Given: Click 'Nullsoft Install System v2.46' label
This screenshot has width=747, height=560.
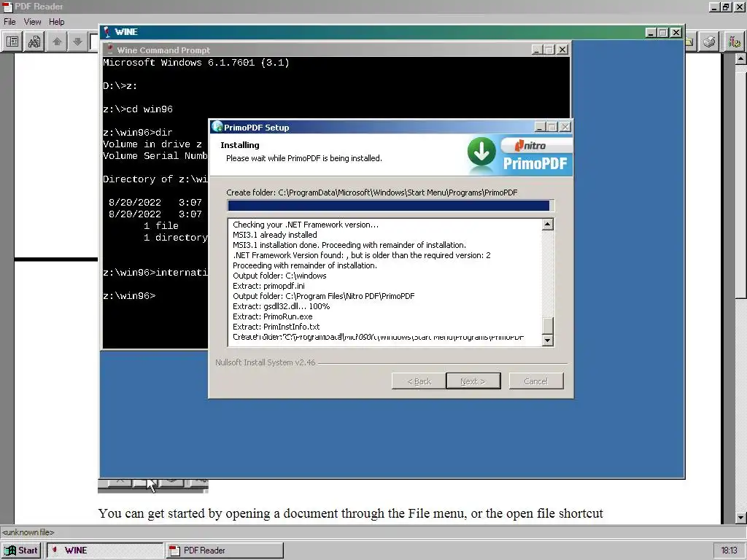Looking at the screenshot, I should [x=266, y=362].
